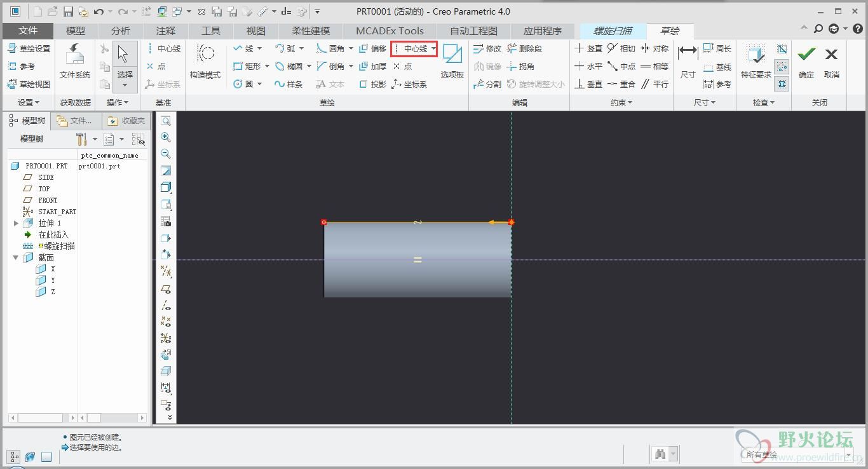
Task: Expand the Setup (设置) group dropdown
Action: coord(28,102)
